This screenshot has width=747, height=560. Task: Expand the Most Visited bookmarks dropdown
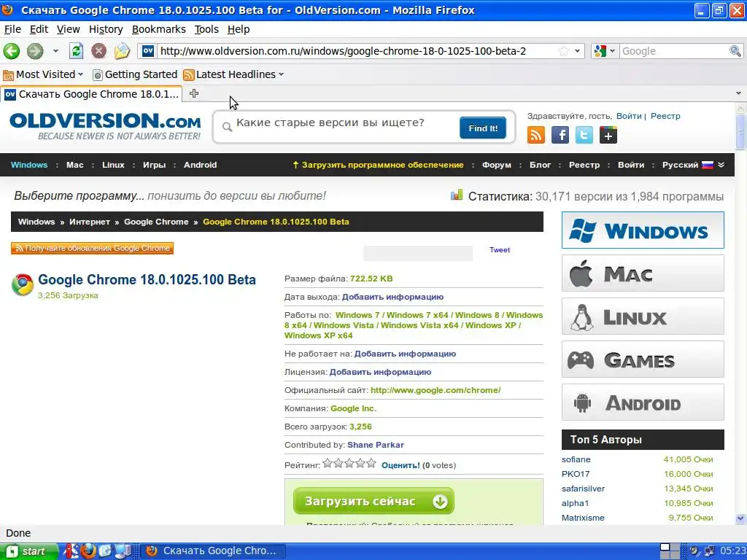80,74
